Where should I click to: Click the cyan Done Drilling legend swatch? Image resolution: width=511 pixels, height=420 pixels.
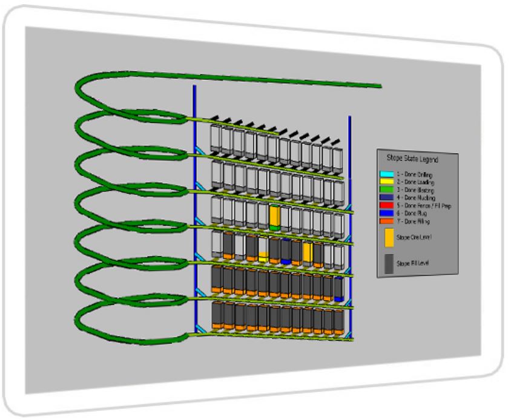click(x=387, y=175)
